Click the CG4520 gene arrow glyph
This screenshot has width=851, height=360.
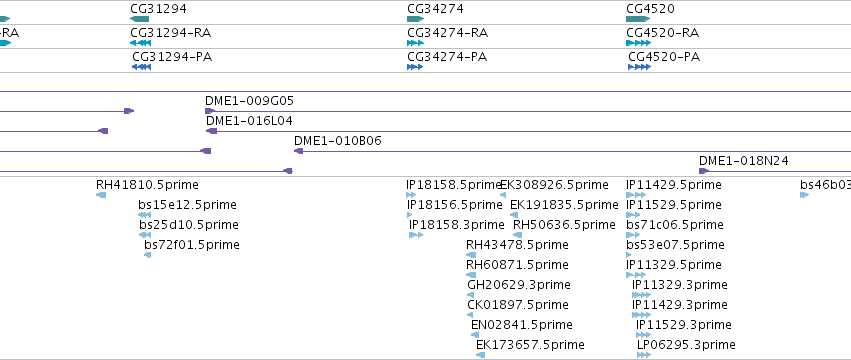point(638,19)
